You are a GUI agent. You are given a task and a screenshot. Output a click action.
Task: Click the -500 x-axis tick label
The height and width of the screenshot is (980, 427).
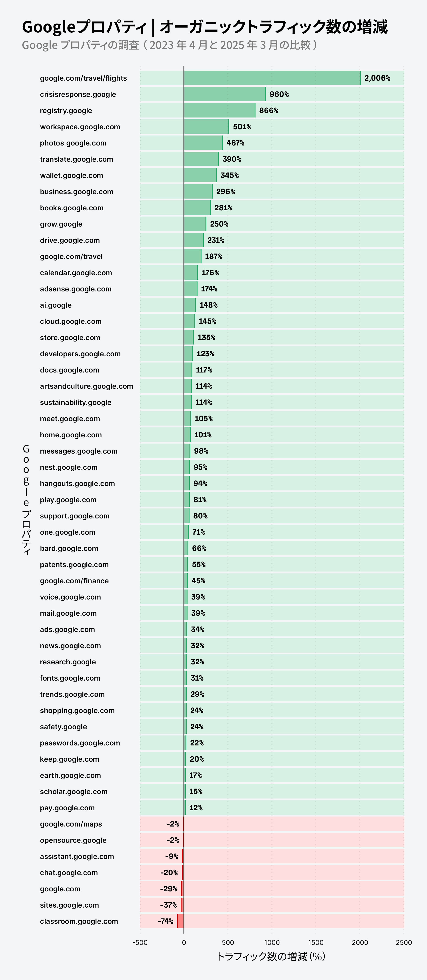[x=140, y=942]
